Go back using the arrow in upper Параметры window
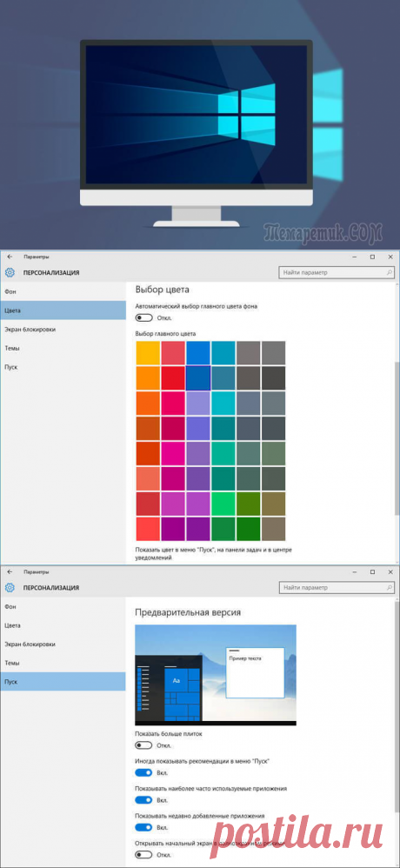The image size is (400, 868). tap(10, 257)
